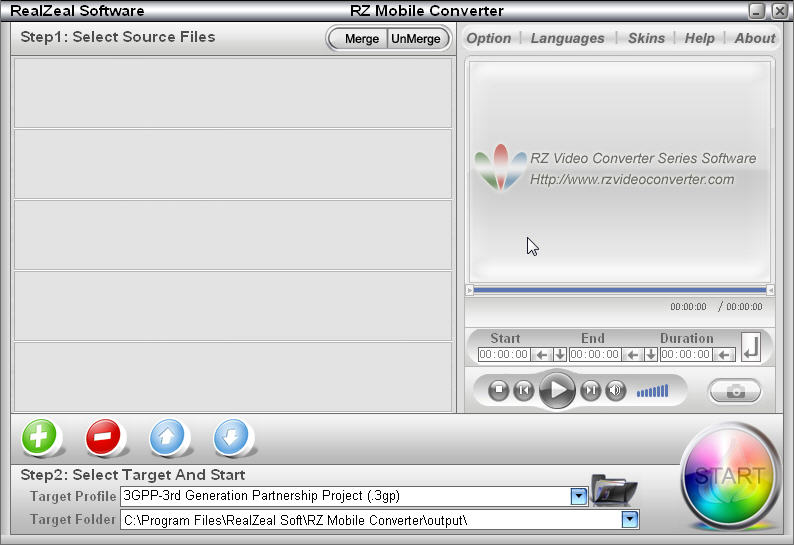Decrease End time down arrow
This screenshot has height=545, width=794.
651,355
